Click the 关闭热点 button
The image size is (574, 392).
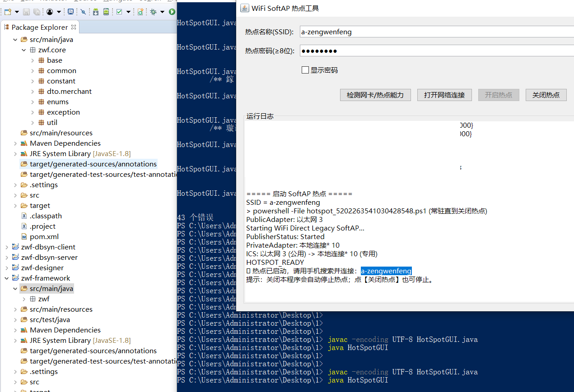coord(546,95)
